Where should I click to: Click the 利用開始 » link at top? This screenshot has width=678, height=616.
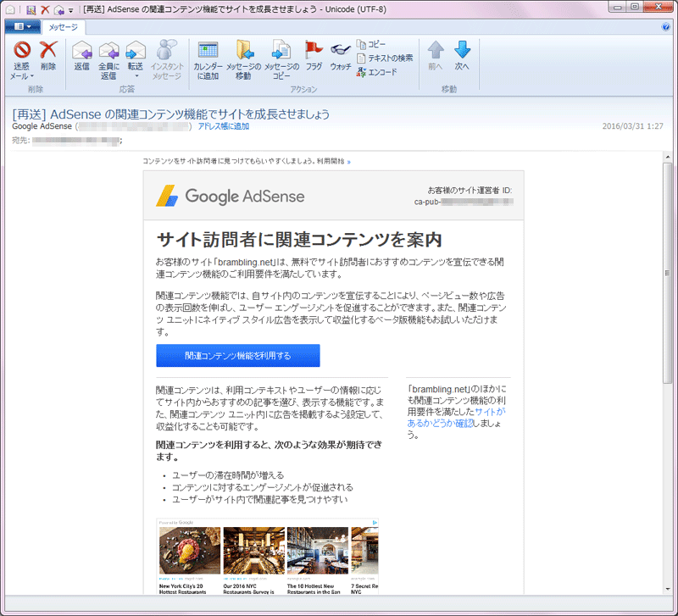pyautogui.click(x=333, y=161)
